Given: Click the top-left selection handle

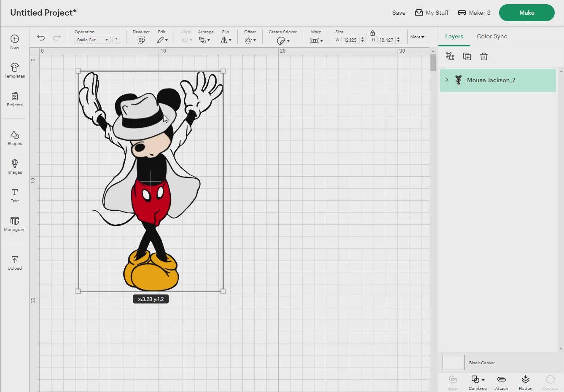Looking at the screenshot, I should pos(78,71).
